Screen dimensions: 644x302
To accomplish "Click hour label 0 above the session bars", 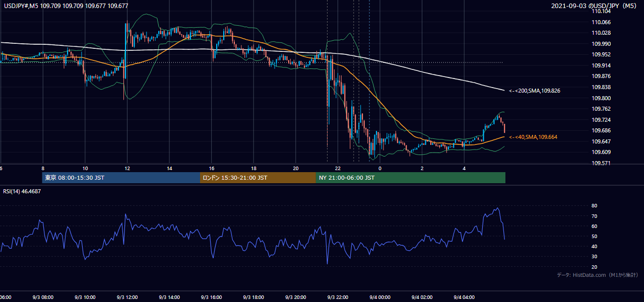I will coord(380,169).
